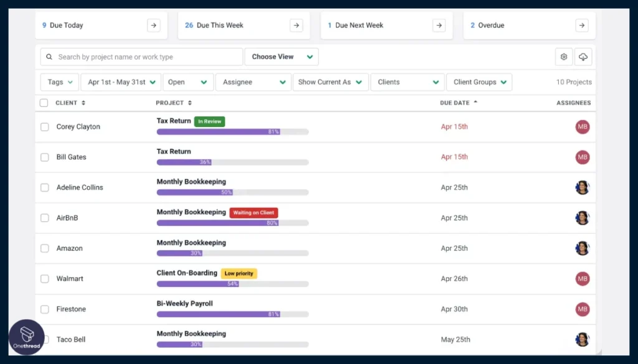The height and width of the screenshot is (364, 638).
Task: Check the select-all header checkbox
Action: [x=44, y=103]
